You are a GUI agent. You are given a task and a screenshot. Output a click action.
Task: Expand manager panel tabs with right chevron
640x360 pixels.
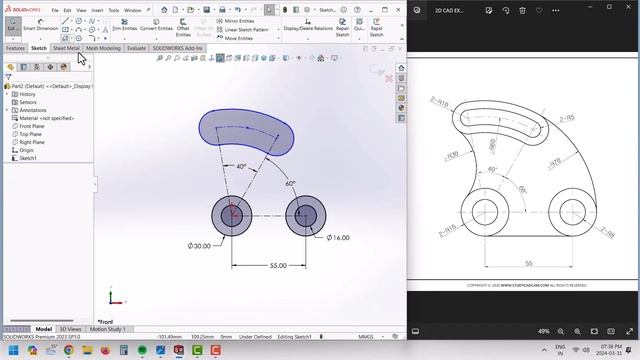coord(89,67)
